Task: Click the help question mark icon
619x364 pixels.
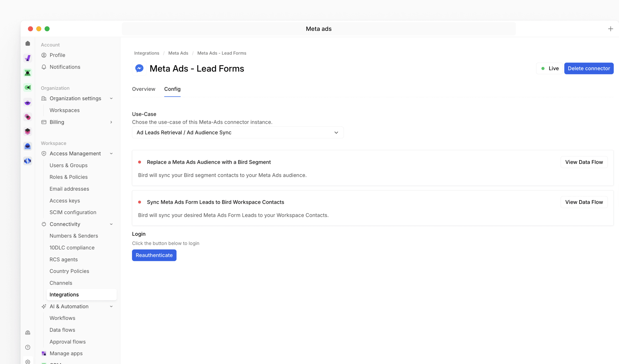Action: coord(28,347)
